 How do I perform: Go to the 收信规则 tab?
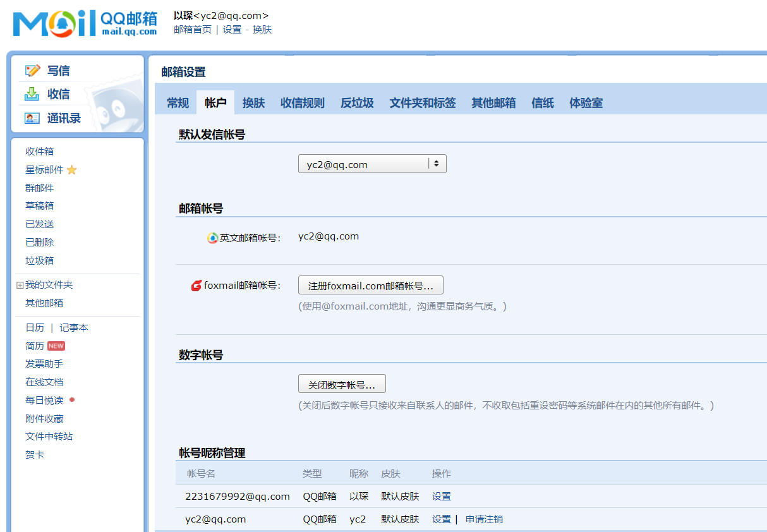click(x=303, y=103)
